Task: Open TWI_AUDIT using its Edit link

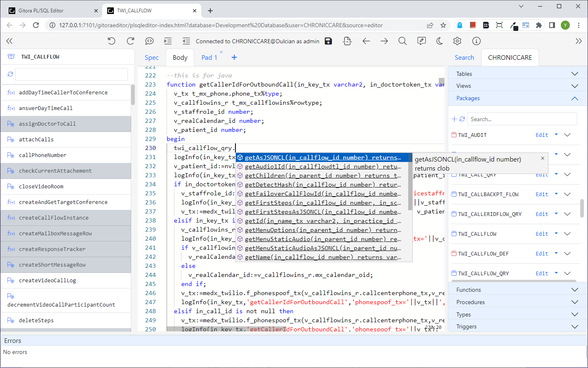Action: [542, 135]
